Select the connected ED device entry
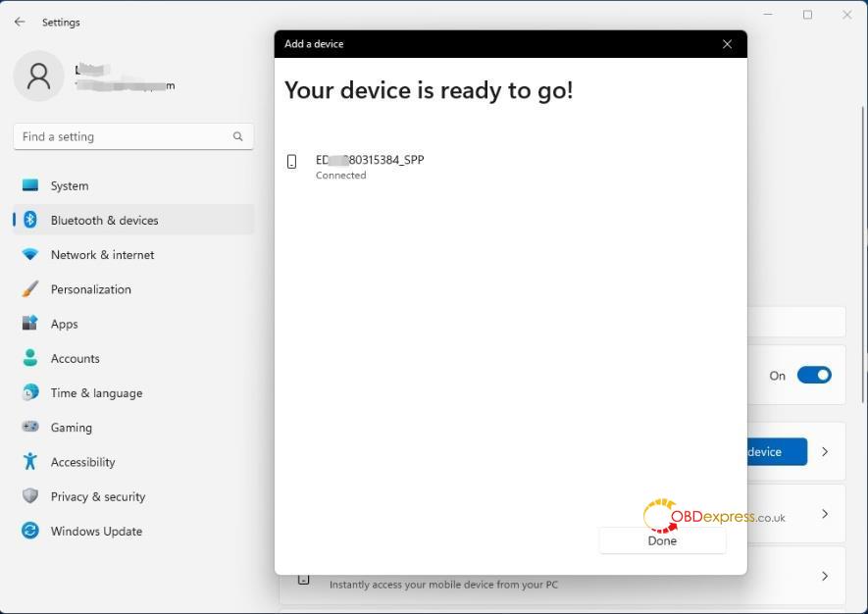 coord(369,166)
